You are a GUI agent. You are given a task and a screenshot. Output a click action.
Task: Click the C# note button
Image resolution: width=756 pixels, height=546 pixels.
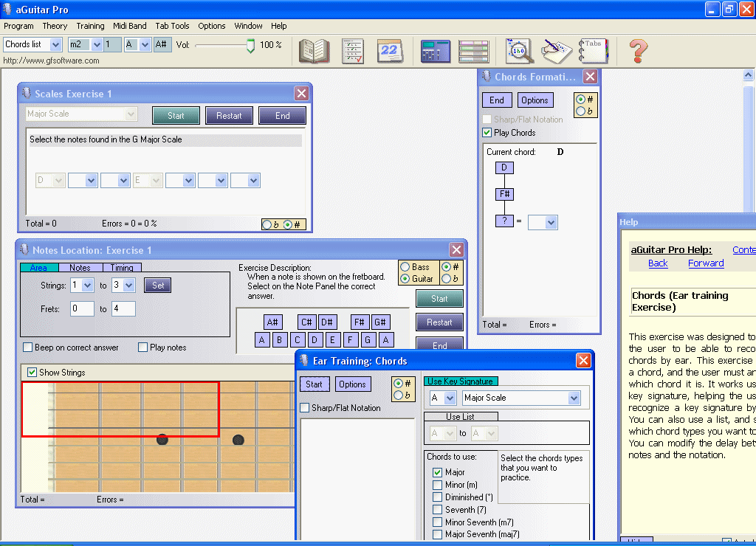[x=306, y=322]
